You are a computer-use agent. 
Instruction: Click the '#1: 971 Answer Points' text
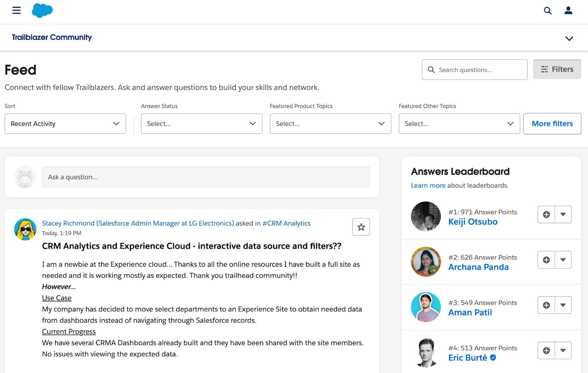(483, 212)
